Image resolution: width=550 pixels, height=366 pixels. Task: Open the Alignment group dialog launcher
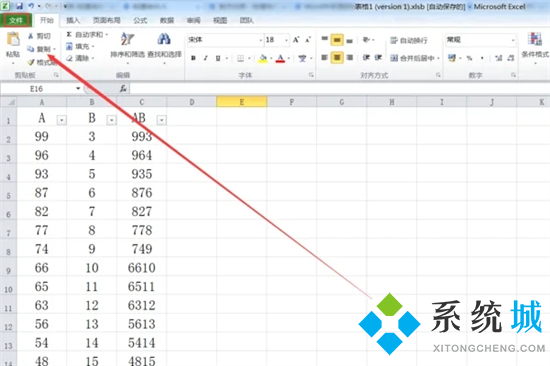click(438, 75)
